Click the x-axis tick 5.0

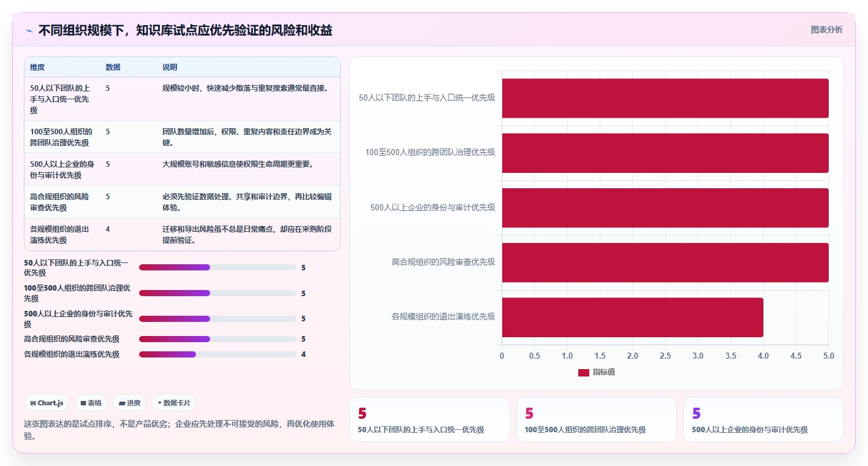[829, 356]
